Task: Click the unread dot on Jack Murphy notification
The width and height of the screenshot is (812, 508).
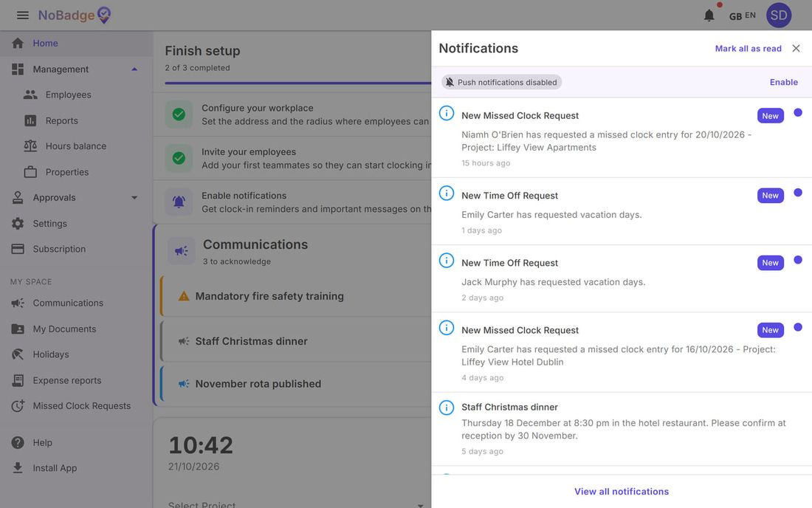Action: click(798, 259)
